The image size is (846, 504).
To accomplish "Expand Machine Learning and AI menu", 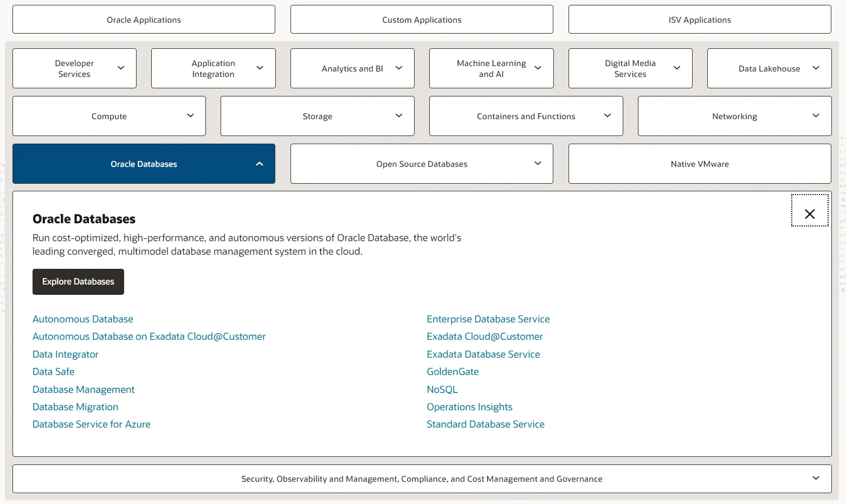I will point(492,68).
